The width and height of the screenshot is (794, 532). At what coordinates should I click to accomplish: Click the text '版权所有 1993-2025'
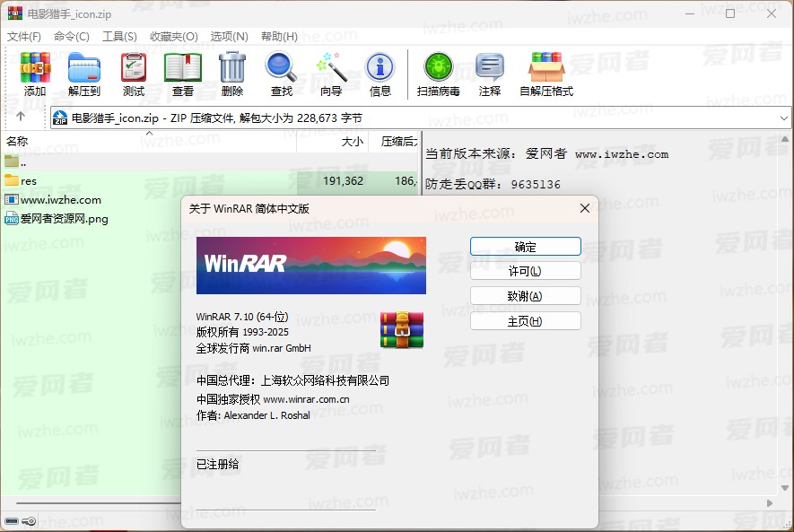coord(242,332)
